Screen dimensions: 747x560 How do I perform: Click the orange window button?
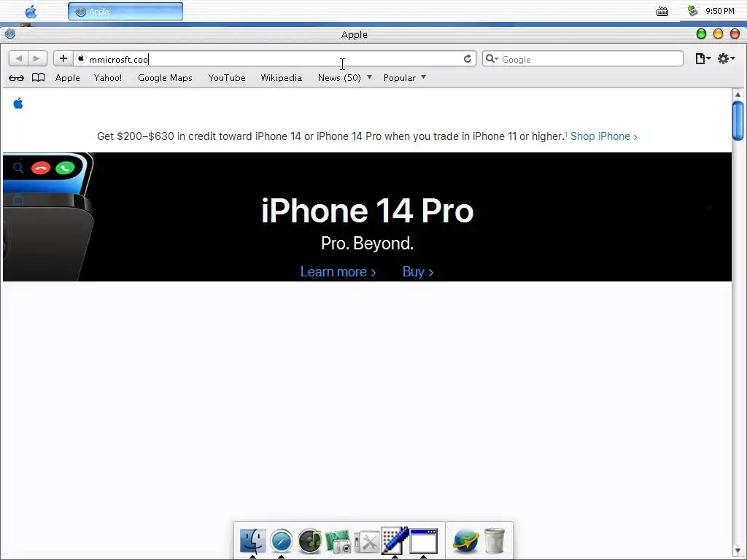click(718, 34)
